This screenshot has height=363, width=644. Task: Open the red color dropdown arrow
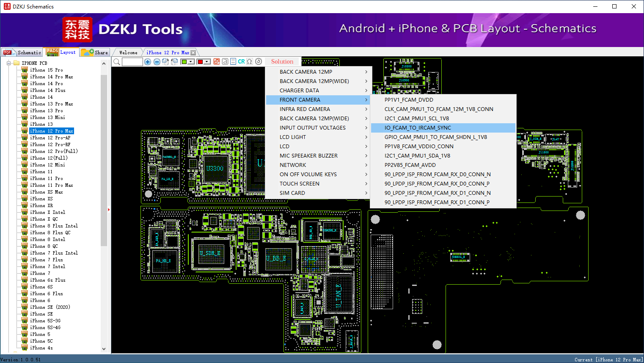[207, 62]
